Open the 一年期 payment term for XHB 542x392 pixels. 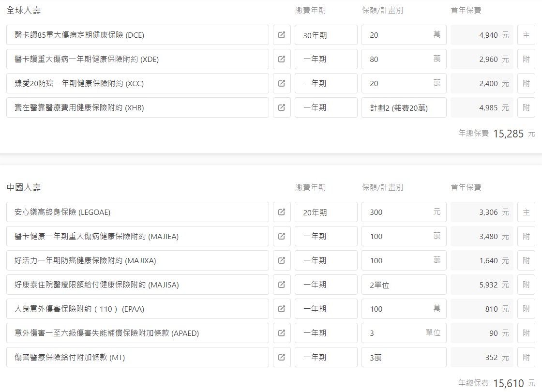coord(326,107)
